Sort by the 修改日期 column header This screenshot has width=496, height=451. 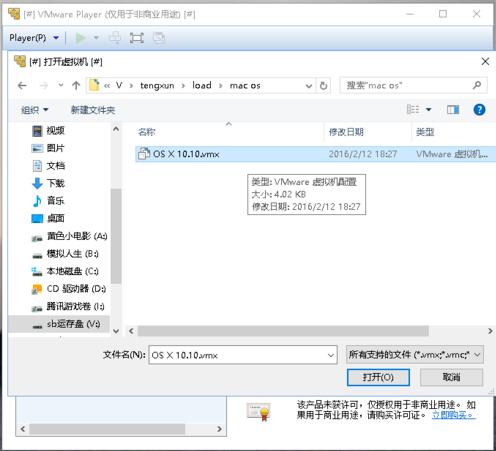pyautogui.click(x=346, y=132)
